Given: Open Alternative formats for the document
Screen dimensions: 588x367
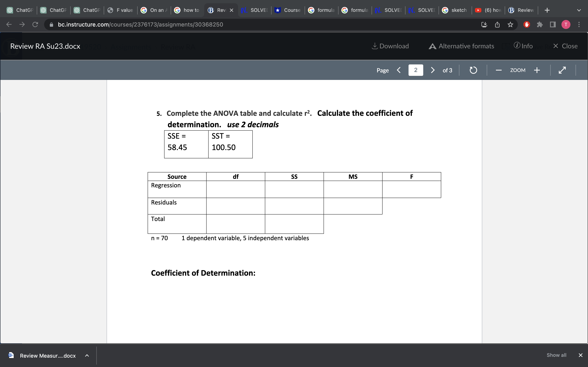Looking at the screenshot, I should [x=461, y=46].
